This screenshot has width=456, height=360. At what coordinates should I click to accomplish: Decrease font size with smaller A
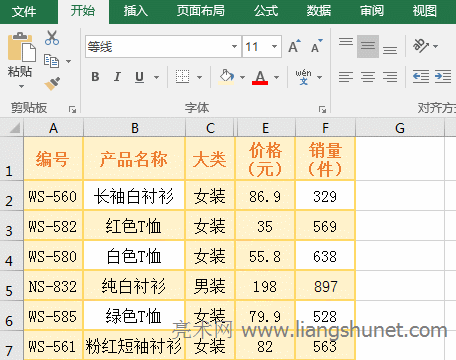click(316, 46)
